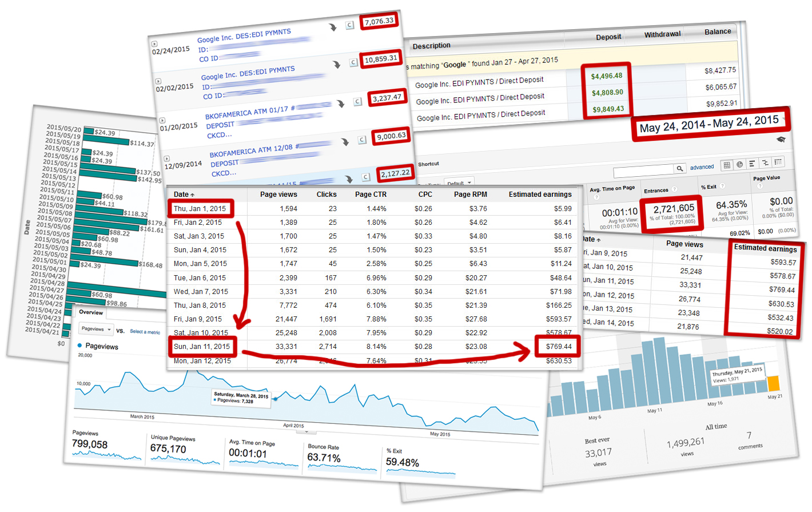Image resolution: width=812 pixels, height=512 pixels.
Task: Click the graduation cap education icon
Action: [x=781, y=139]
